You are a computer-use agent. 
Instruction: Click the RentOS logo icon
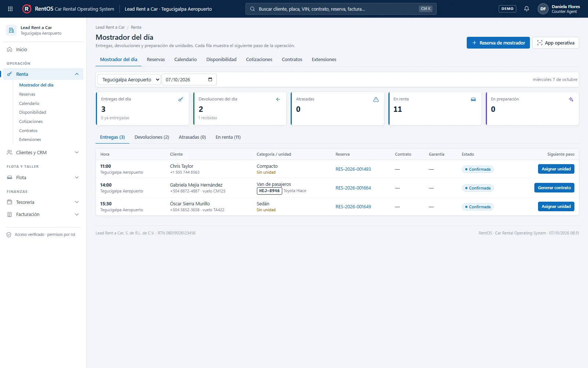[x=27, y=9]
